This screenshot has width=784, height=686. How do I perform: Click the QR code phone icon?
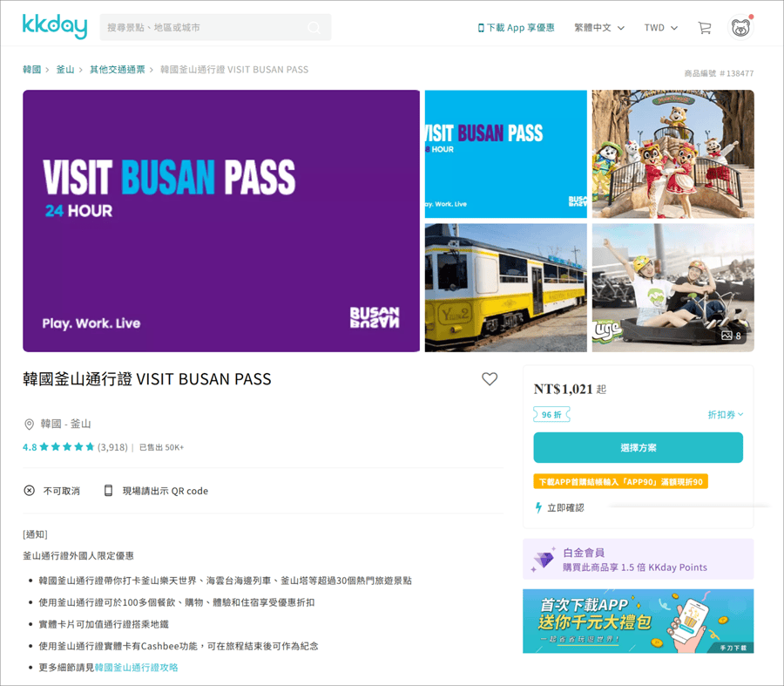(x=108, y=491)
